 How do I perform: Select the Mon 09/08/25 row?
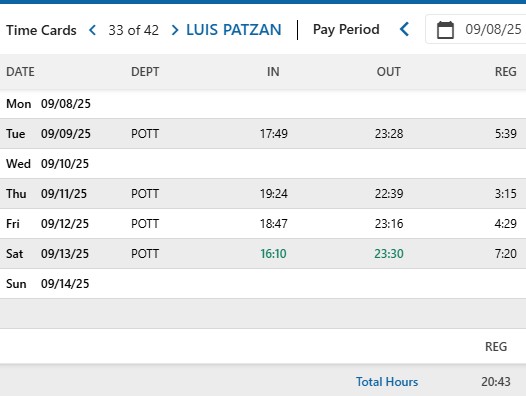263,104
